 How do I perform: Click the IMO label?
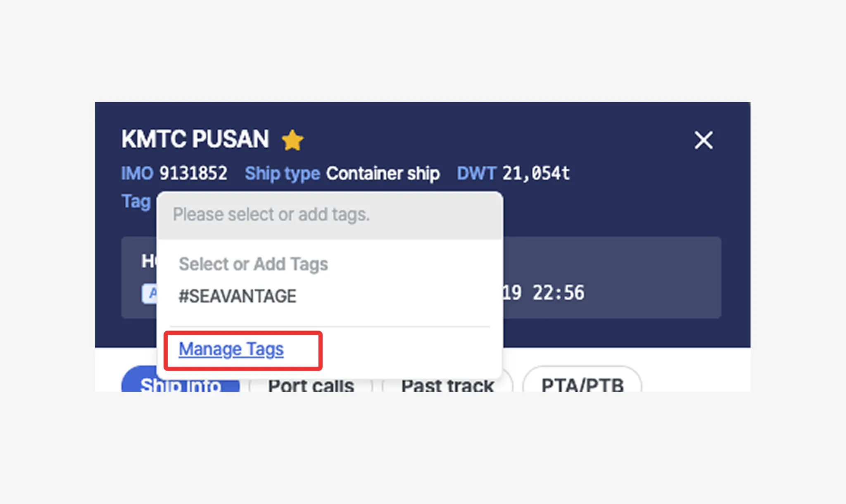137,174
